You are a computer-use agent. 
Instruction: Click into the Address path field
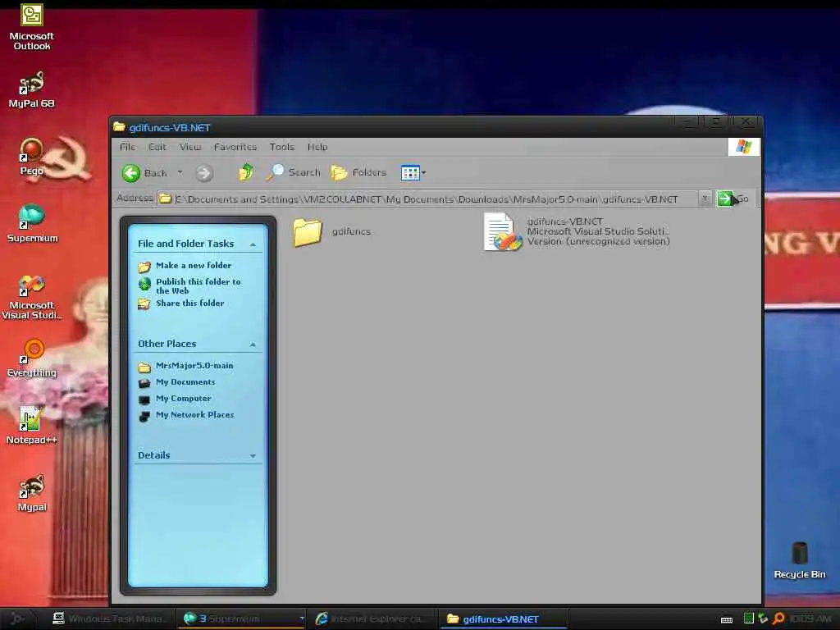click(428, 199)
